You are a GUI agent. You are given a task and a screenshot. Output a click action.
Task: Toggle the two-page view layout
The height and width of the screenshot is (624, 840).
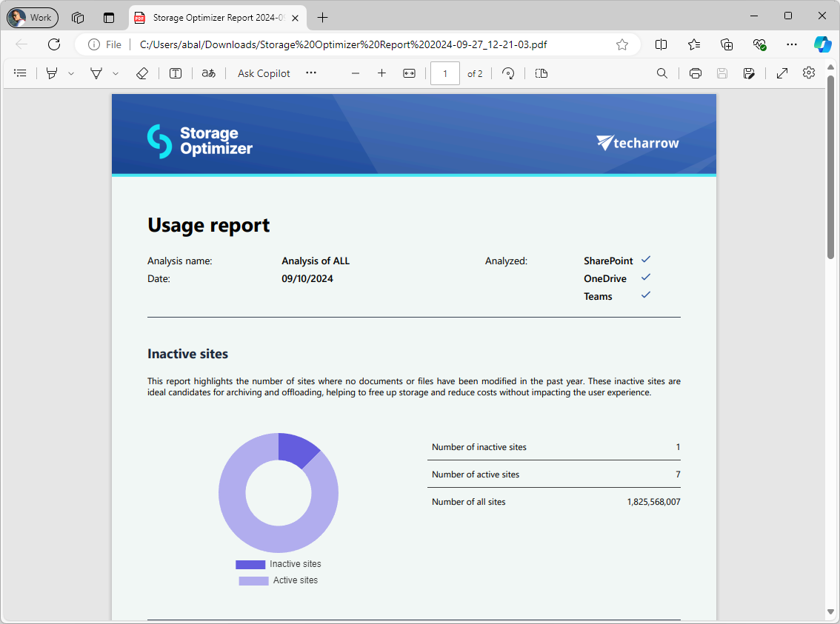[x=541, y=73]
